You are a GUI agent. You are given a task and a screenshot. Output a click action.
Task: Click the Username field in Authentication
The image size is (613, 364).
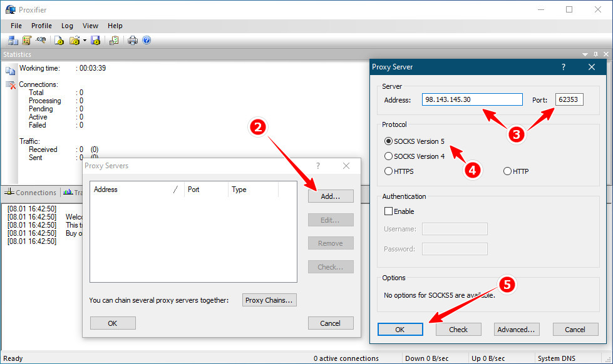click(x=455, y=229)
